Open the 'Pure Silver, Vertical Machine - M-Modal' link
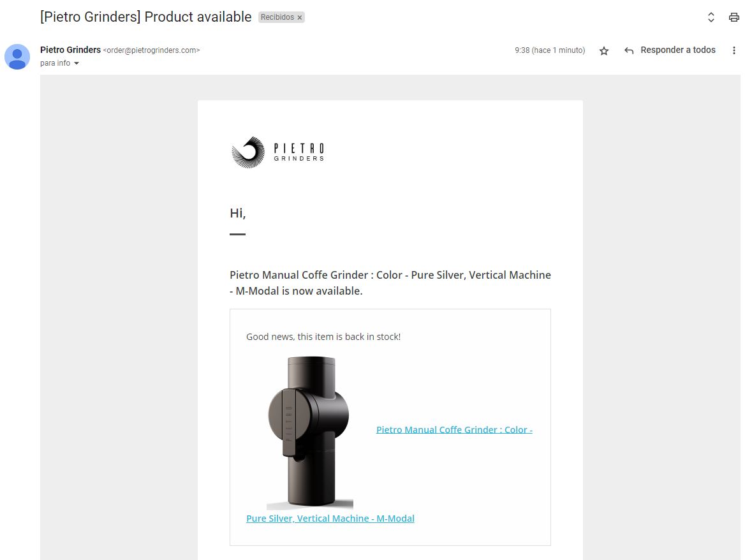This screenshot has height=560, width=745. coord(330,519)
